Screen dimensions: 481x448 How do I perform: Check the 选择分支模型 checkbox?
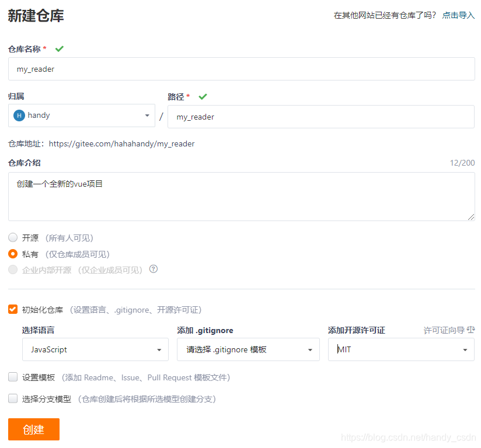coord(13,398)
